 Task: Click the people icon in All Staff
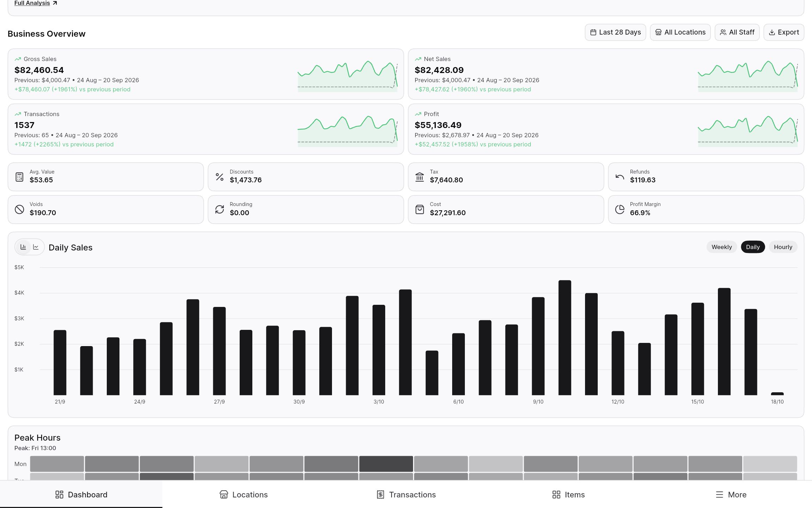723,32
